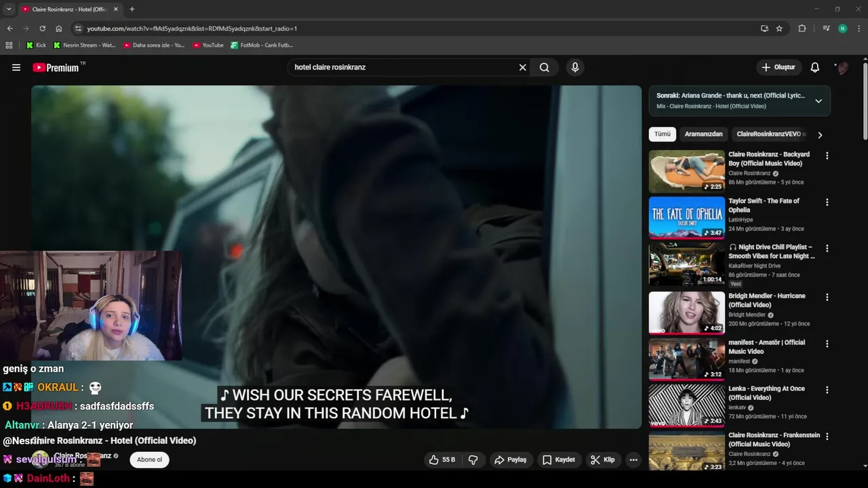
Task: Bookmark this page with star
Action: pos(779,28)
